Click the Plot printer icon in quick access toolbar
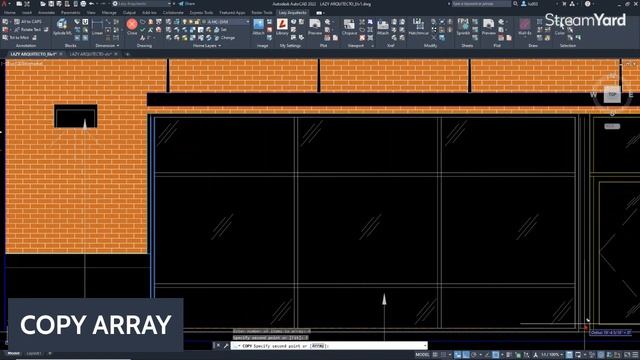The height and width of the screenshot is (360, 640). pyautogui.click(x=83, y=4)
